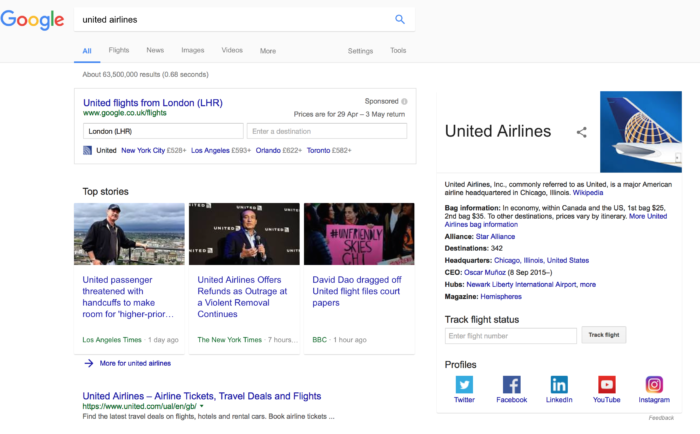Open New York Times story thumbnail
Screen dimensions: 700x434
click(244, 234)
